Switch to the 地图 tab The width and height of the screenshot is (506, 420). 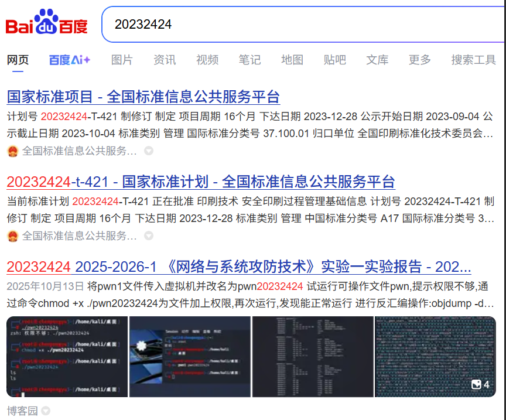point(292,60)
